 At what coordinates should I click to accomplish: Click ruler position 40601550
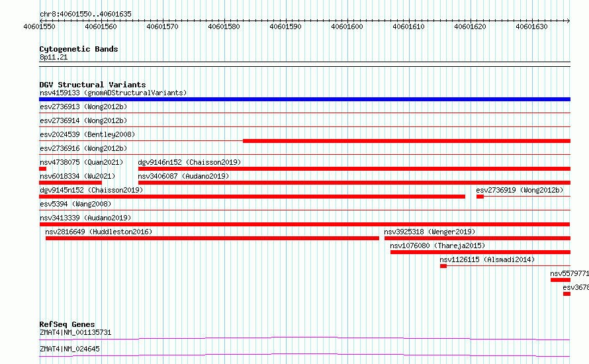40,26
